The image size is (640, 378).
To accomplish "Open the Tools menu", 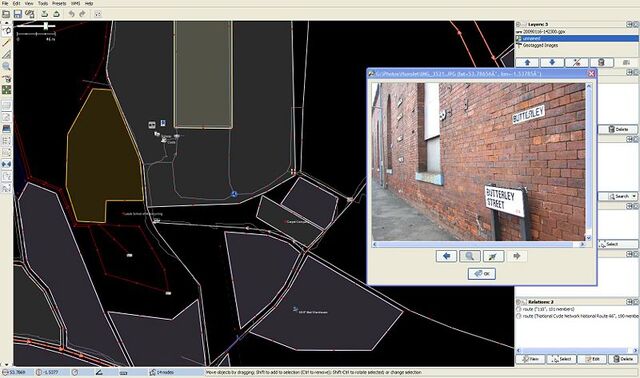I will coord(43,3).
